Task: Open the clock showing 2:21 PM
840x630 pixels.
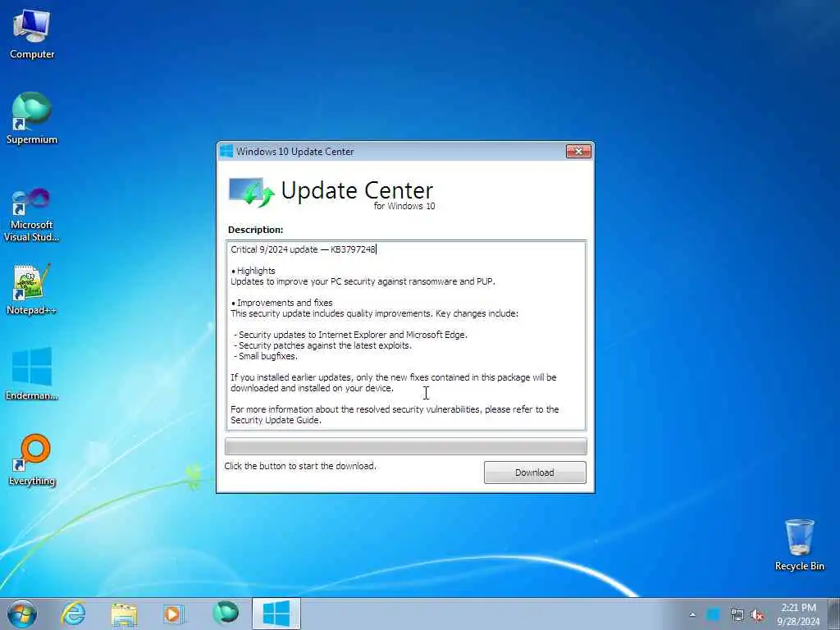Action: (798, 614)
